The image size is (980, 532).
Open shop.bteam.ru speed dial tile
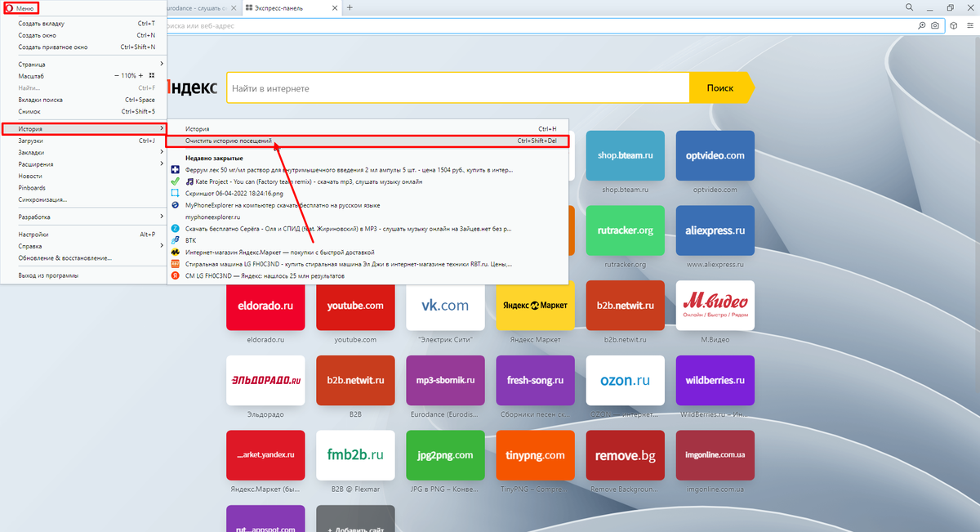(626, 155)
